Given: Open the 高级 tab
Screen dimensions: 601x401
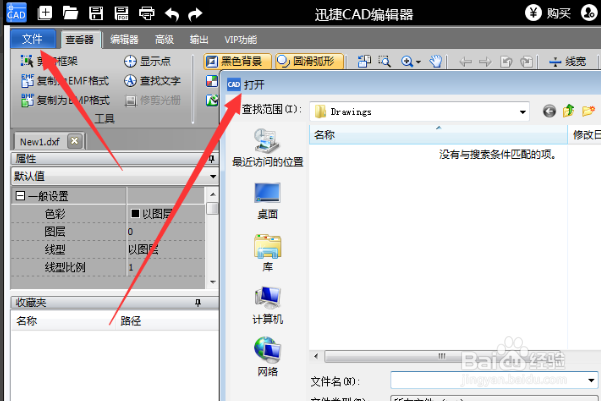Looking at the screenshot, I should (x=164, y=39).
